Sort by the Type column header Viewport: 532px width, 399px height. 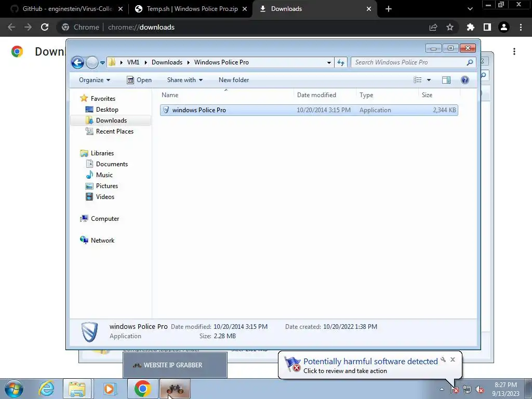(x=366, y=95)
